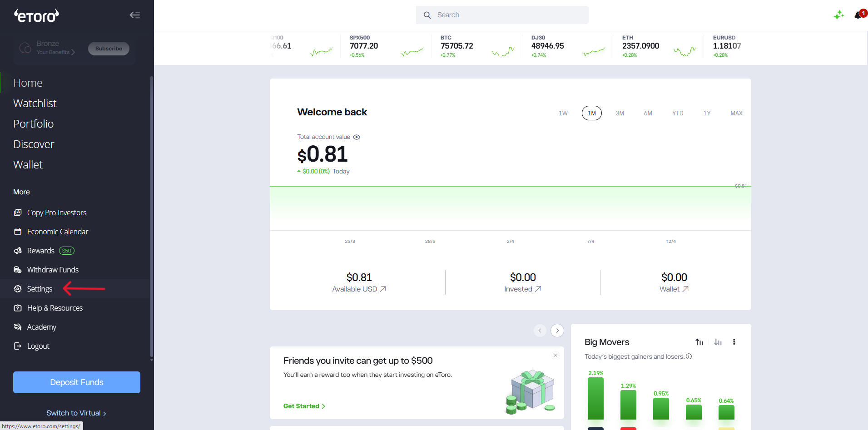Open the Wallet menu item

(28, 165)
